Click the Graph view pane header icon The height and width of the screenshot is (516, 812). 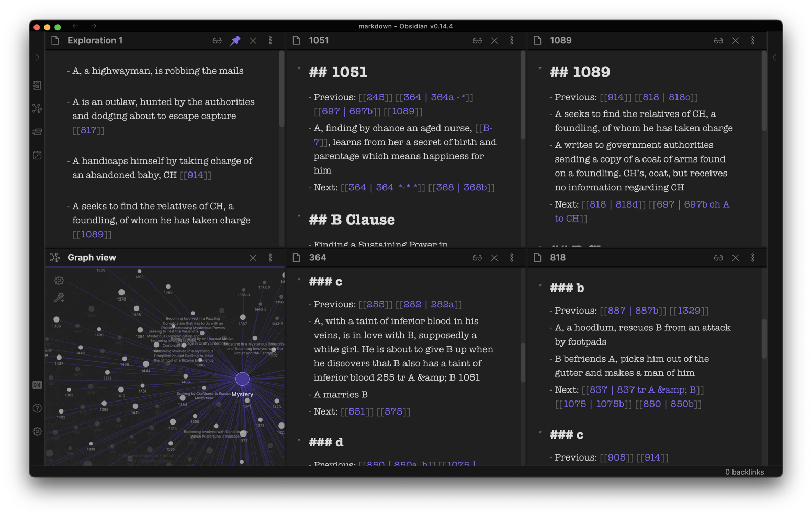coord(55,257)
